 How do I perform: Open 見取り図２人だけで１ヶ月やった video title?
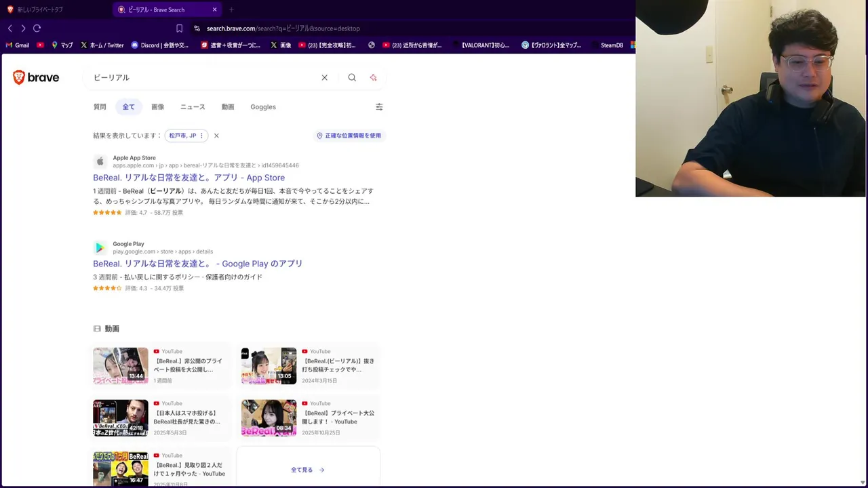pyautogui.click(x=189, y=470)
